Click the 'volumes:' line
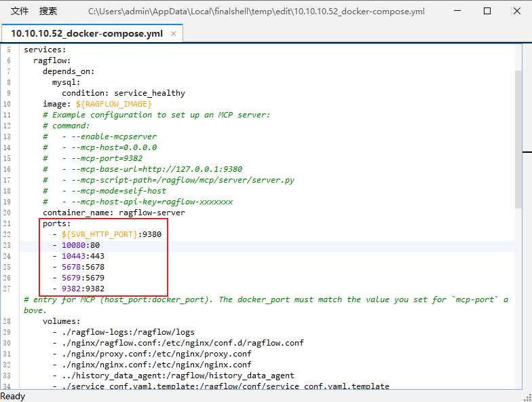The width and height of the screenshot is (532, 402). tap(61, 321)
